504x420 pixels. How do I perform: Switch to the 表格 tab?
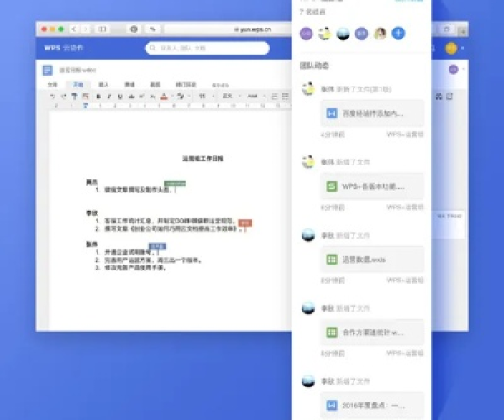click(129, 85)
